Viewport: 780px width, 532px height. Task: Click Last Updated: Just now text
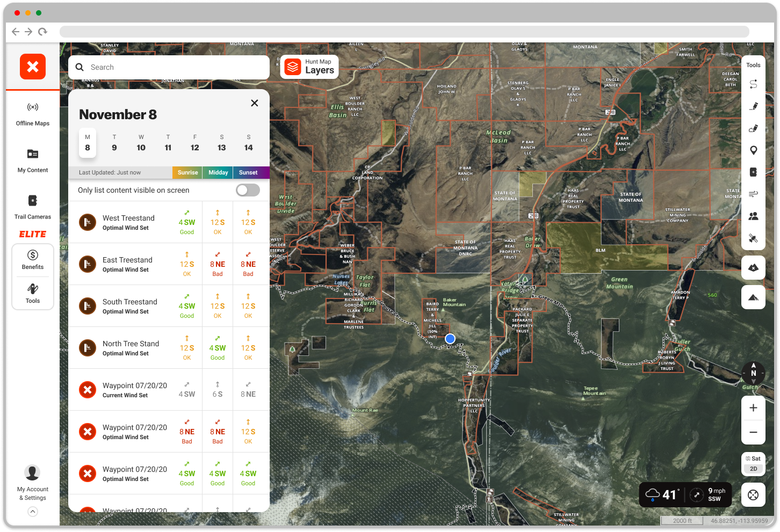click(x=110, y=172)
